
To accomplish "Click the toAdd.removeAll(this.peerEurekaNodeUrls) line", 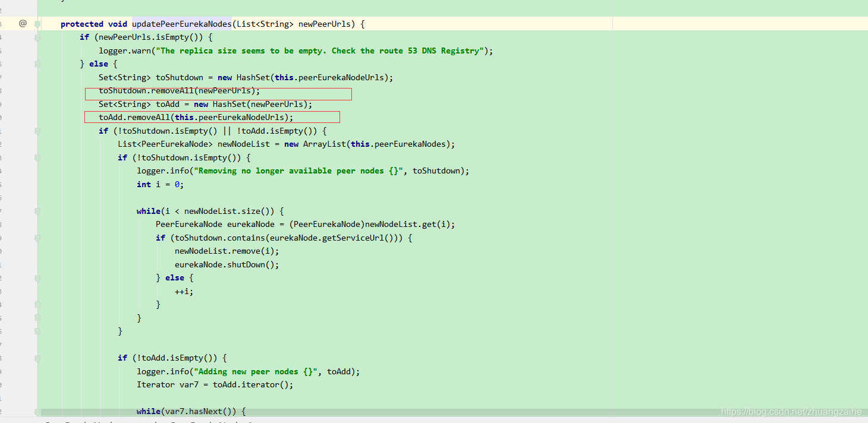I will pyautogui.click(x=196, y=118).
